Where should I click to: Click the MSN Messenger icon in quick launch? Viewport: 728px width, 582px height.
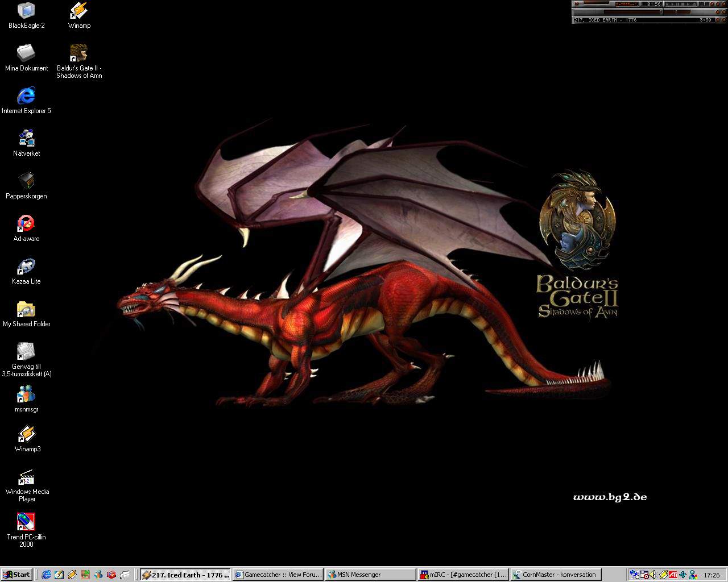(98, 575)
